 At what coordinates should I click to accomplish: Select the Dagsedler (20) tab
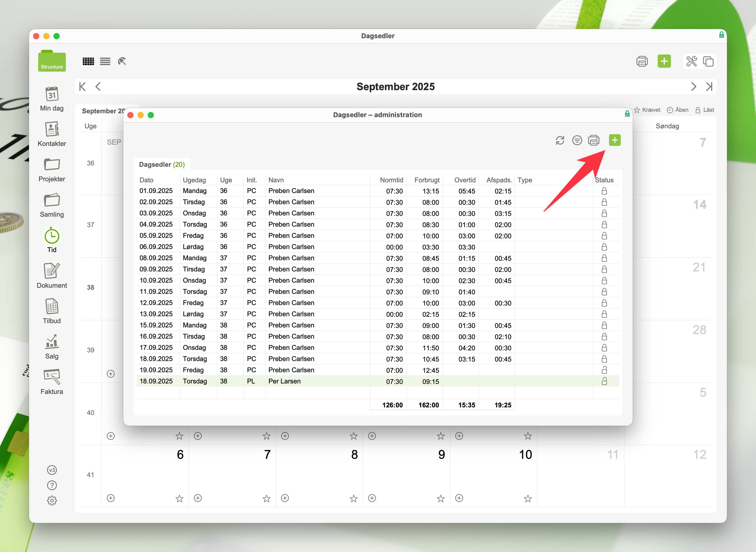pos(162,164)
